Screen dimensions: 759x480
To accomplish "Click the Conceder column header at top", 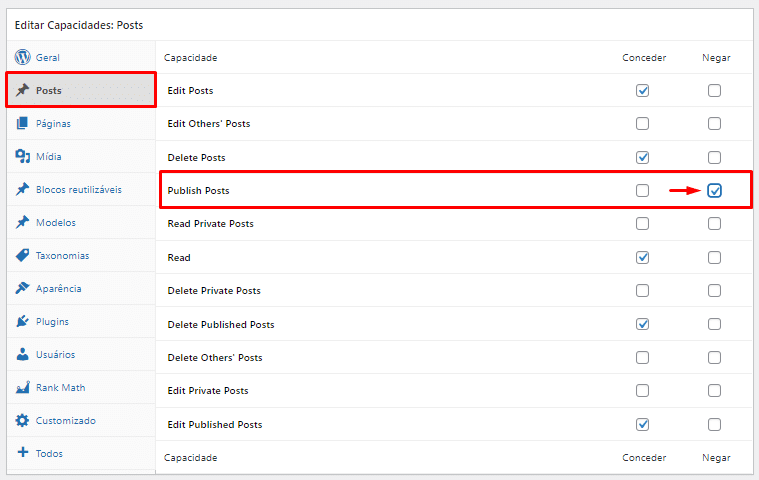I will point(644,57).
